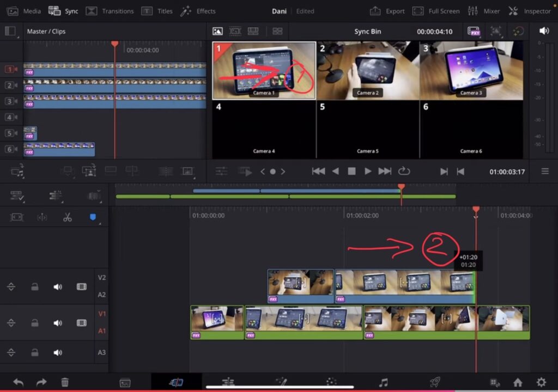Viewport: 558px width, 392px height.
Task: Enter Full Screen mode
Action: (443, 11)
